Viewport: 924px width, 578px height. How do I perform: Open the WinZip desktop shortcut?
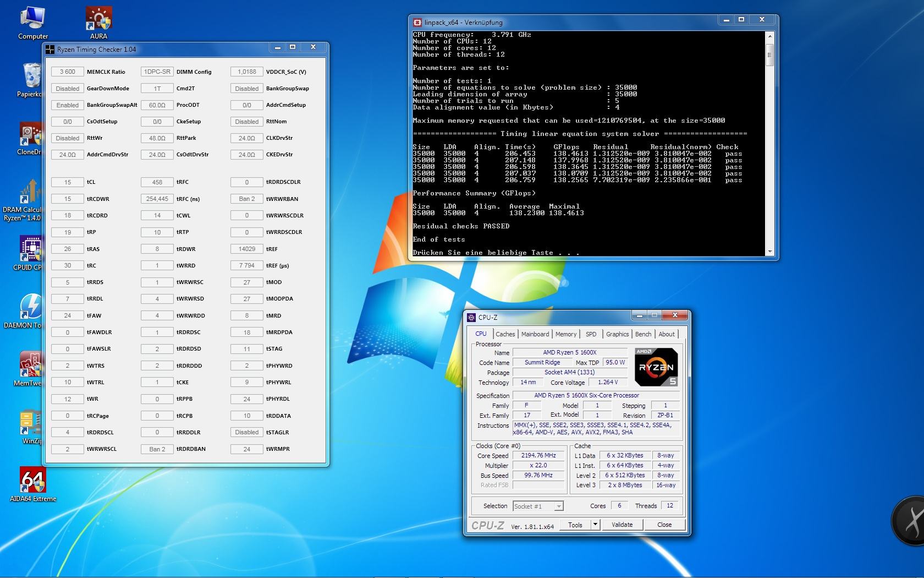pos(30,427)
